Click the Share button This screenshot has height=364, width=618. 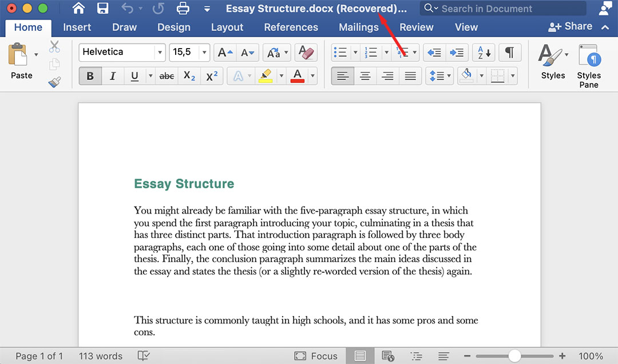coord(571,26)
